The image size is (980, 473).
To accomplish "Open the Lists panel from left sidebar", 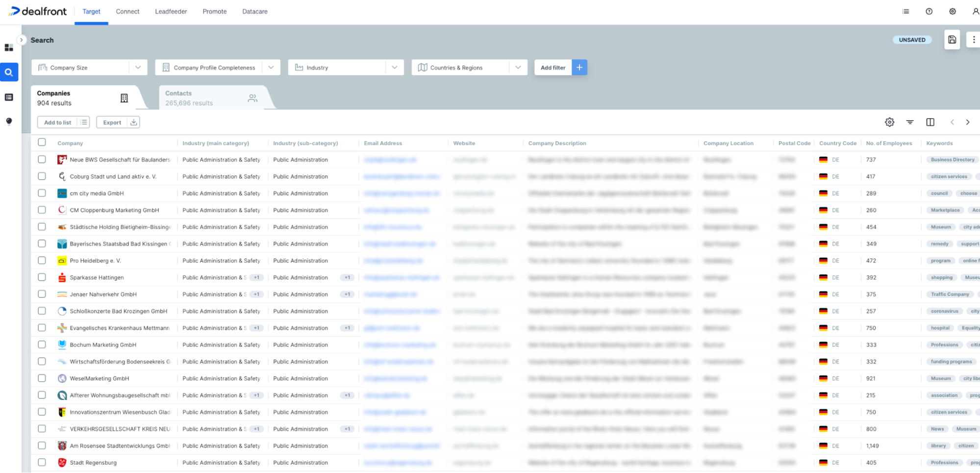I will (x=9, y=97).
